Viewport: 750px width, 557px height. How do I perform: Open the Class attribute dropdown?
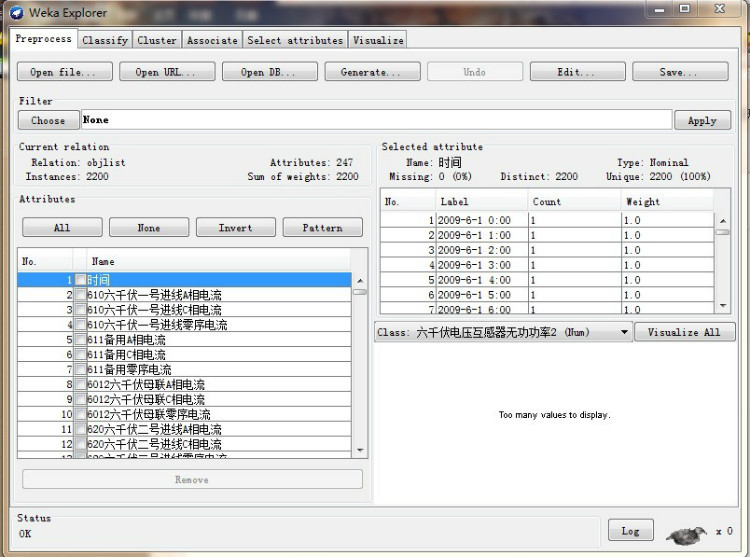coord(503,332)
